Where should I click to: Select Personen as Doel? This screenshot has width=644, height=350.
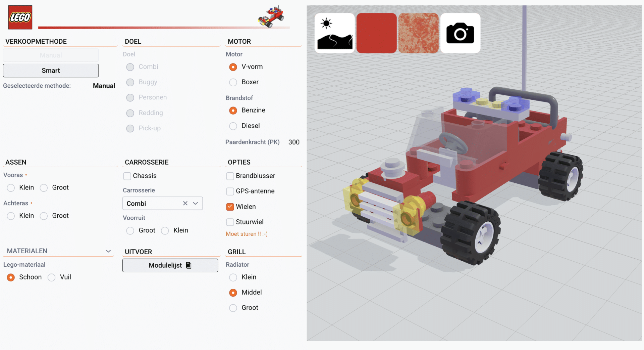(x=130, y=97)
